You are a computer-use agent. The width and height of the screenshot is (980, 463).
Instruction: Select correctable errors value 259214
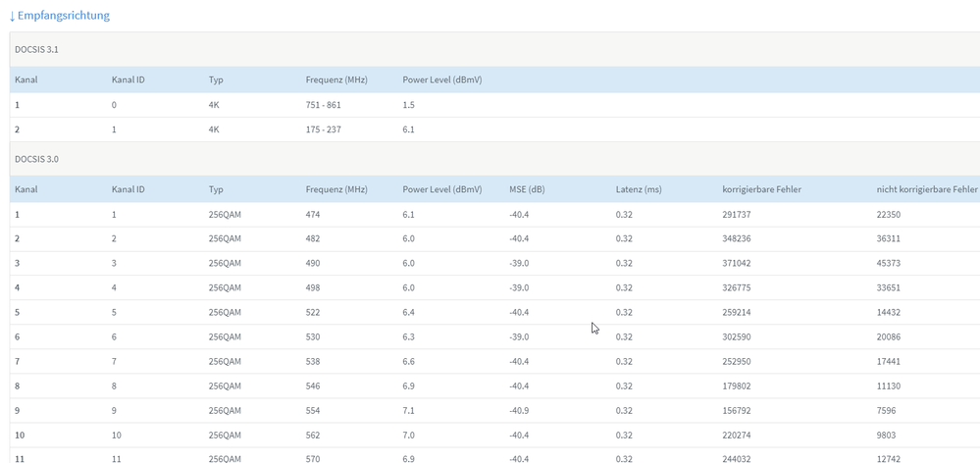click(x=737, y=312)
